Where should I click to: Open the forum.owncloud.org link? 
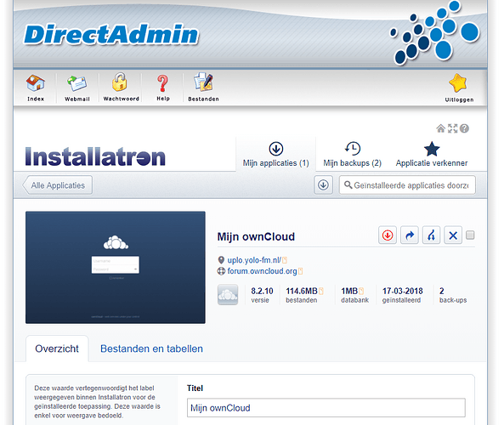pyautogui.click(x=262, y=271)
